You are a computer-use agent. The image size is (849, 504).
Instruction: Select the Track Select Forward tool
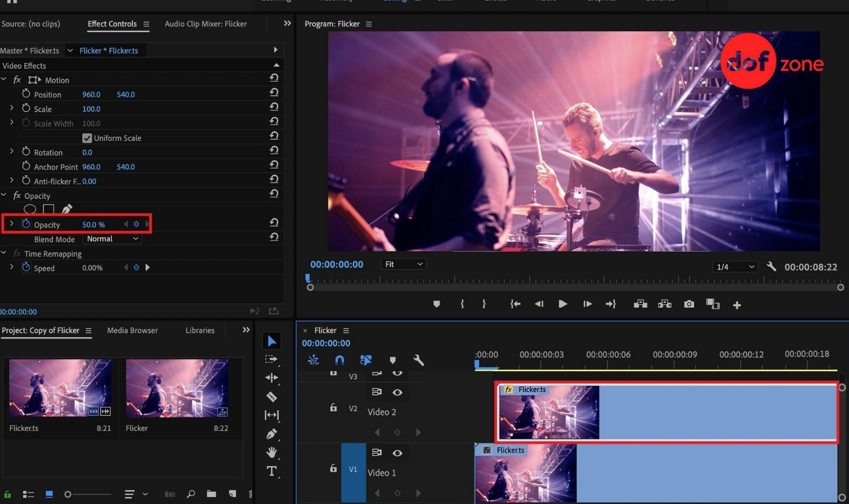coord(272,359)
